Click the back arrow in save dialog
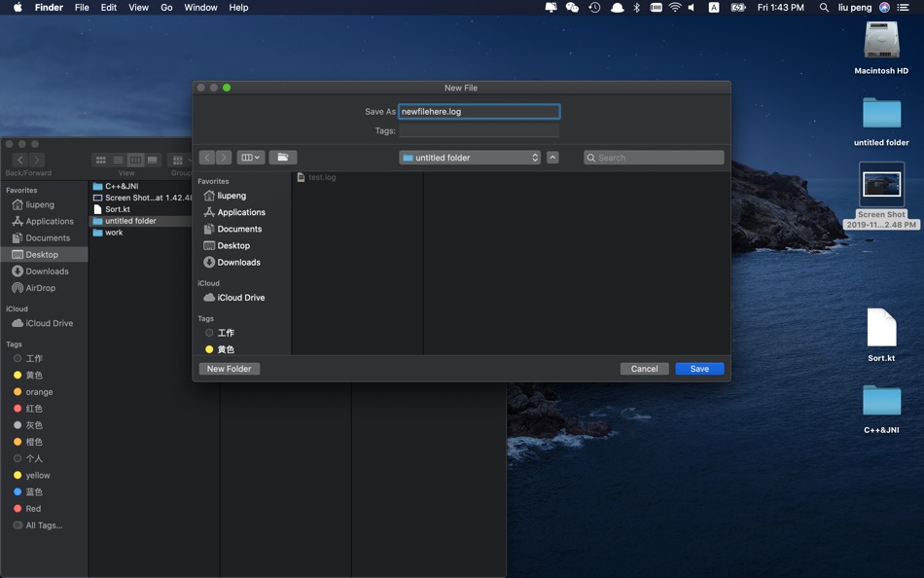924x578 pixels. point(207,158)
